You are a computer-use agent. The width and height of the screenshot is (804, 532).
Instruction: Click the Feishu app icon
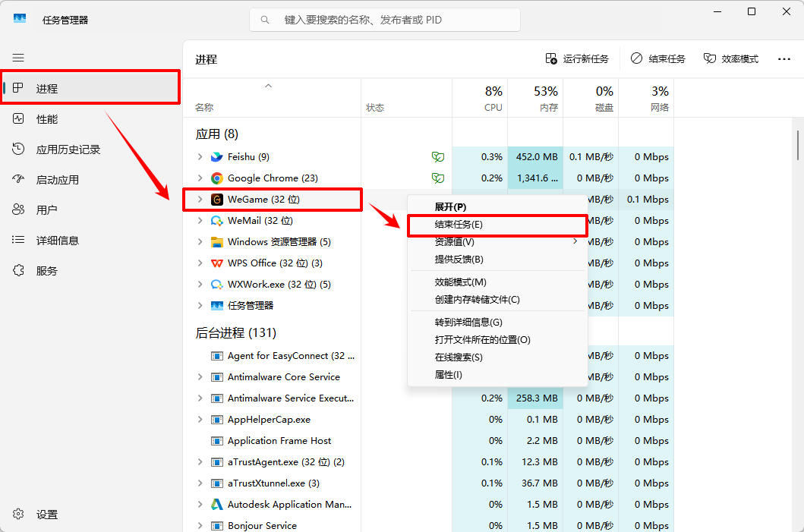[217, 157]
